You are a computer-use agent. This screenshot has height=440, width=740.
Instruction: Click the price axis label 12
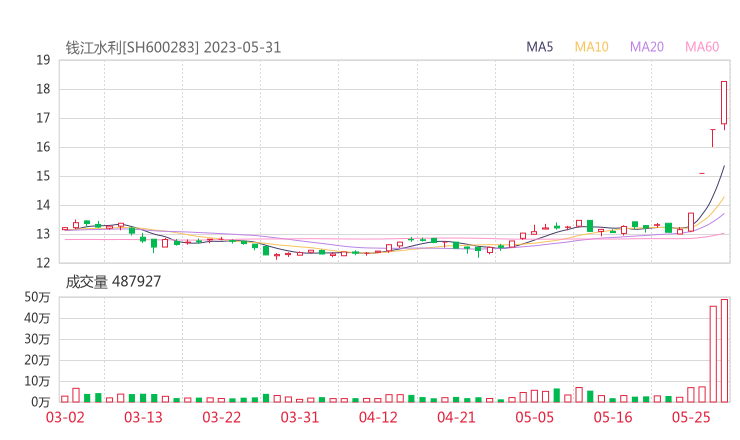[43, 263]
